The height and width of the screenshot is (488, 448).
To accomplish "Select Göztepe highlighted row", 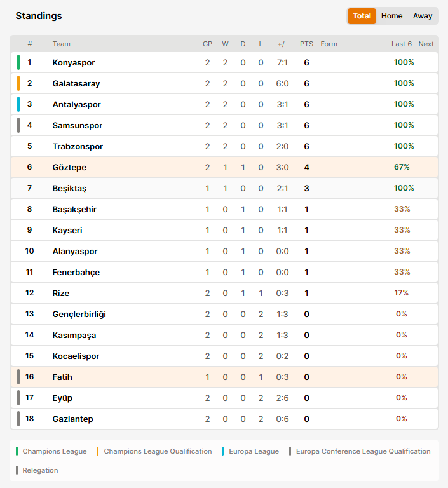I will pyautogui.click(x=224, y=168).
